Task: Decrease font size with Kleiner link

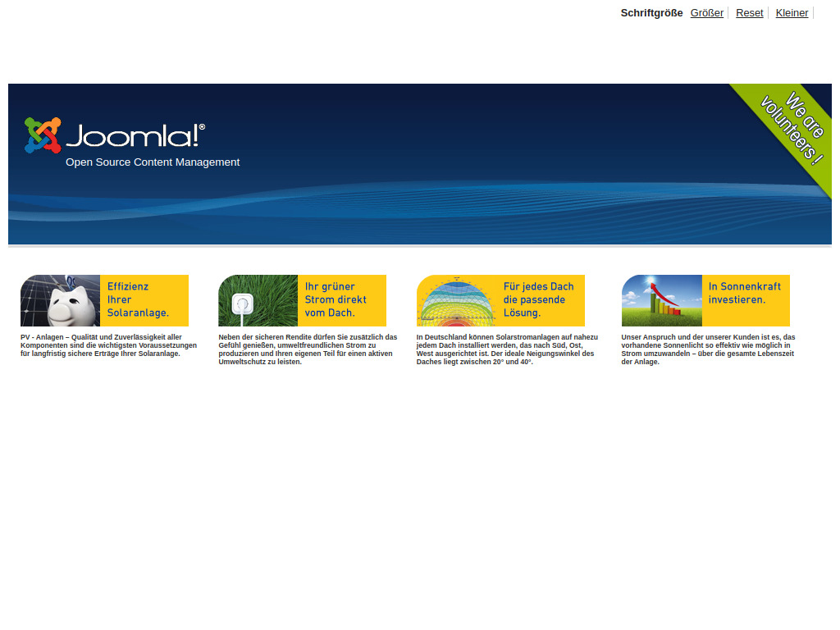Action: [792, 13]
